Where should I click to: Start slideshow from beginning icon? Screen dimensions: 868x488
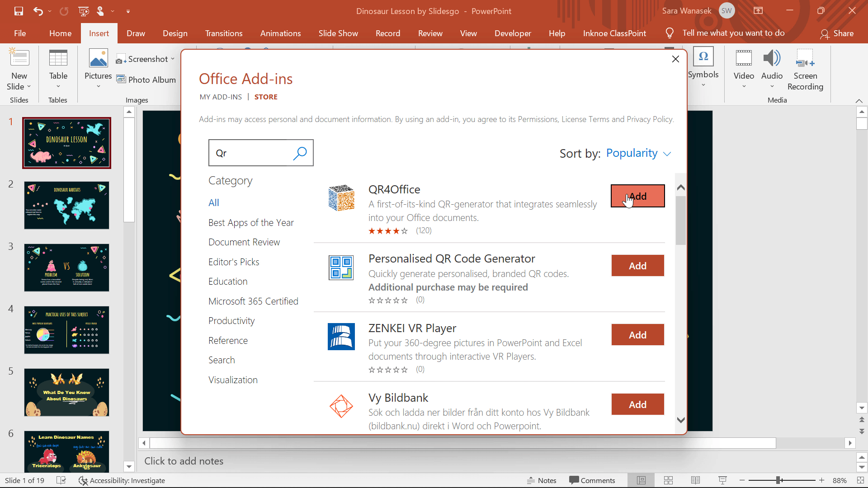84,11
